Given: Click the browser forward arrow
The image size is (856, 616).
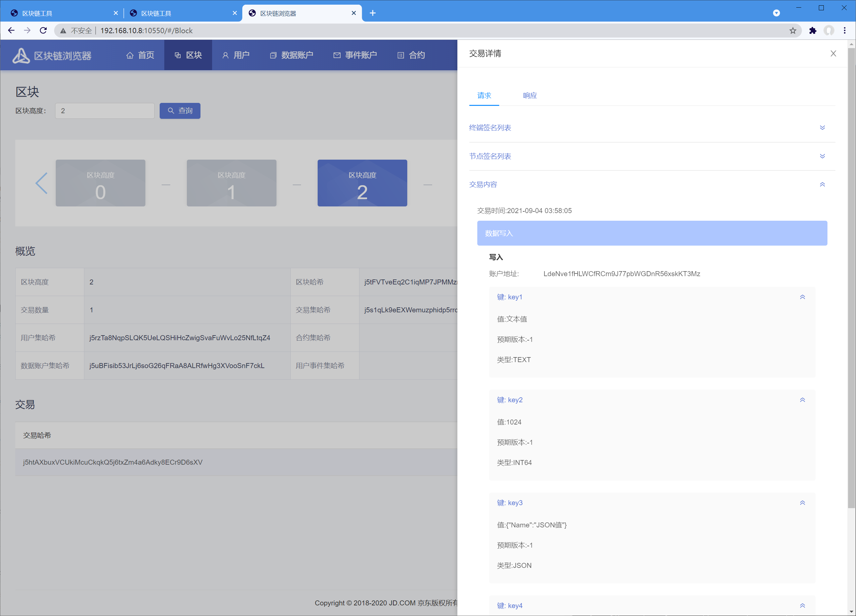Looking at the screenshot, I should [x=27, y=31].
